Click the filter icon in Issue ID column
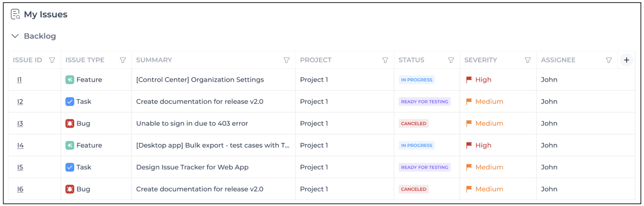644x206 pixels. (x=52, y=60)
